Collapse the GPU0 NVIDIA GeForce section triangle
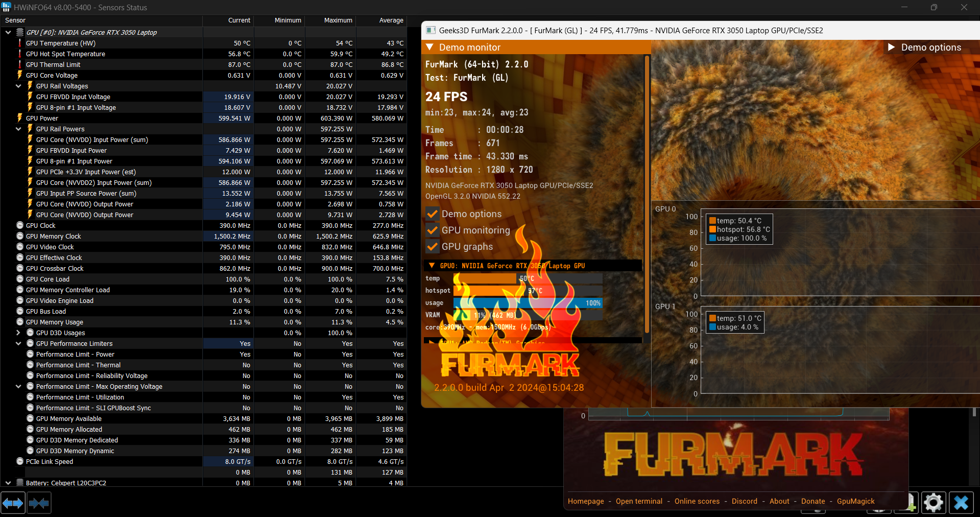980x517 pixels. click(x=432, y=266)
